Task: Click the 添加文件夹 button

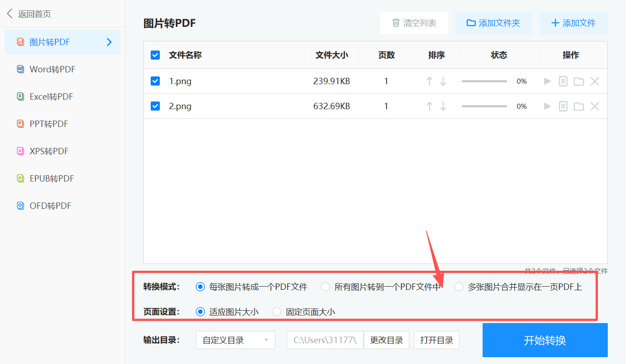Action: (x=494, y=23)
